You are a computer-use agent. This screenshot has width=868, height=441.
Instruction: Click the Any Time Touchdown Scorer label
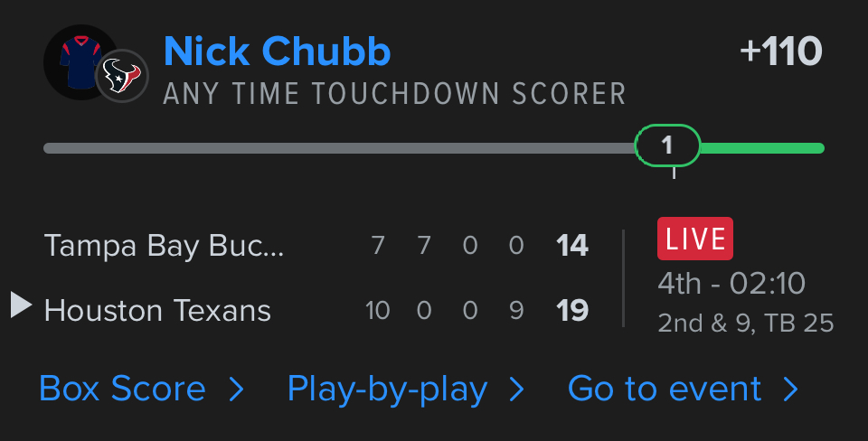(x=394, y=94)
